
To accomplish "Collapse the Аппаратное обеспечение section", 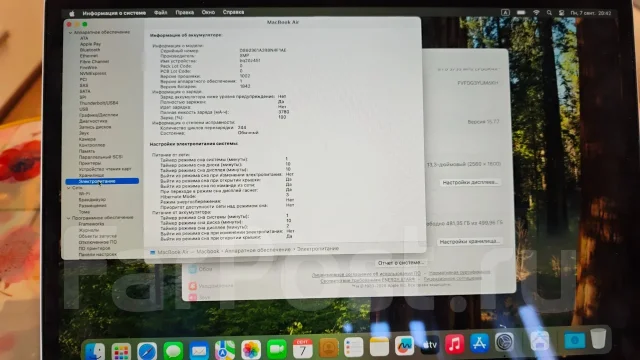I will pyautogui.click(x=70, y=32).
